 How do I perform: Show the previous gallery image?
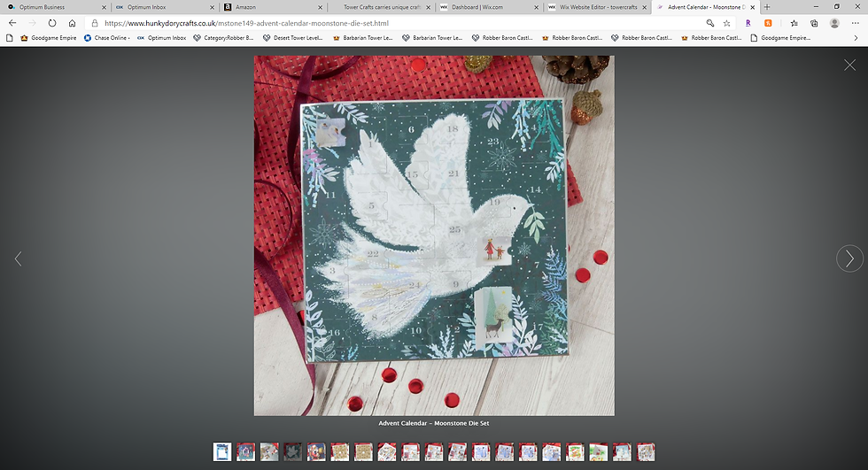pyautogui.click(x=18, y=258)
